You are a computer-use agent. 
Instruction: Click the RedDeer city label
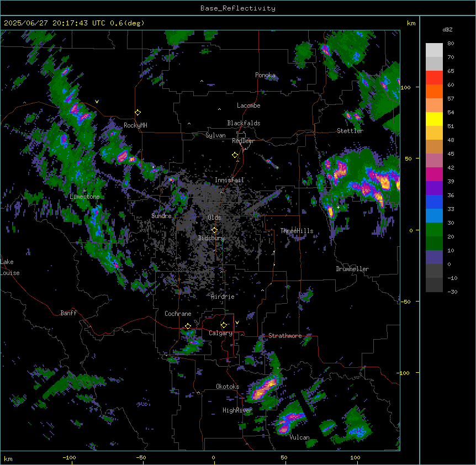[243, 141]
